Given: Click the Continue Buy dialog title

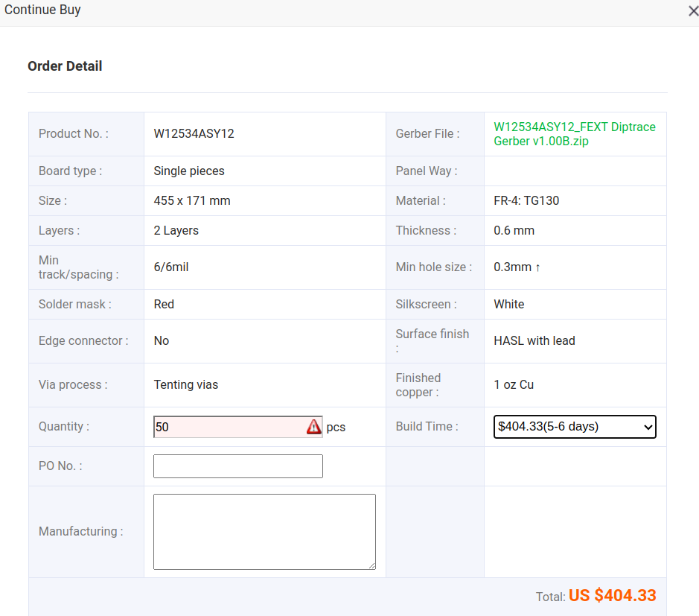Looking at the screenshot, I should pyautogui.click(x=42, y=10).
